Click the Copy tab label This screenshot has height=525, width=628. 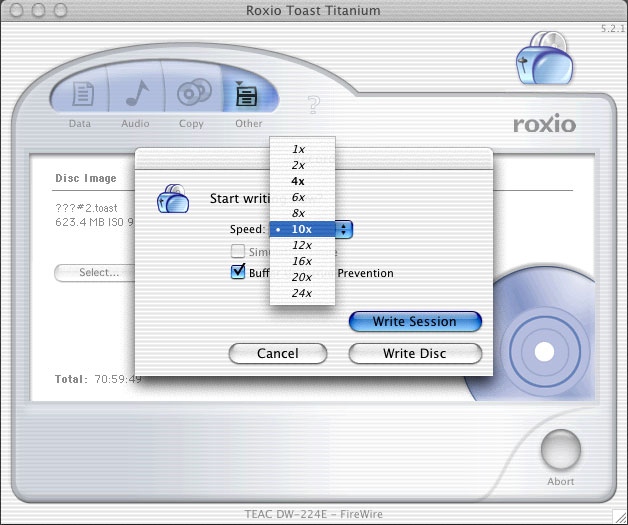(x=191, y=124)
